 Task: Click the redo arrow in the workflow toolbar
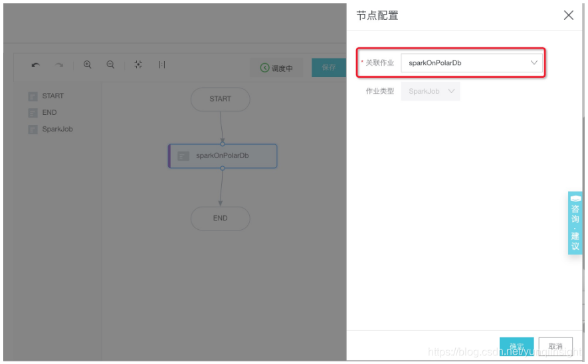coord(59,65)
